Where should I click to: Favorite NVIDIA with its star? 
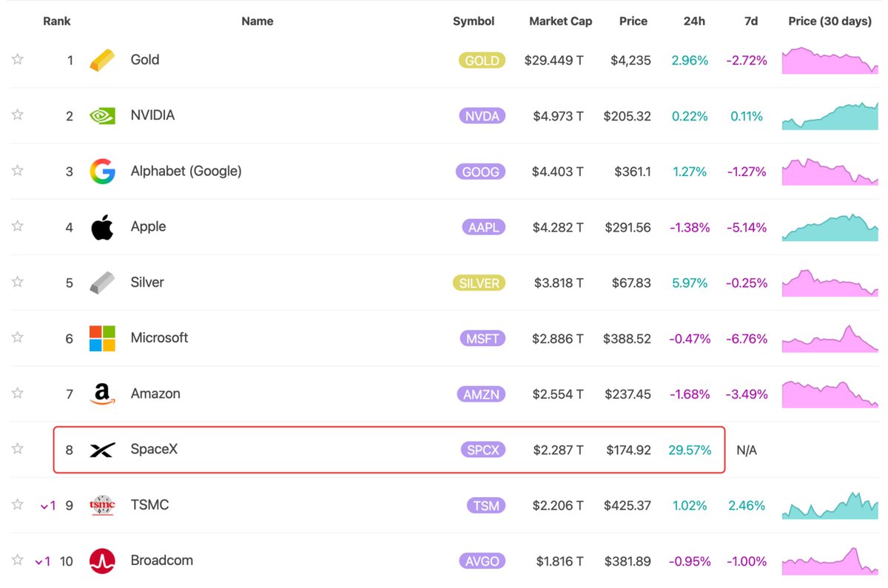click(x=18, y=115)
